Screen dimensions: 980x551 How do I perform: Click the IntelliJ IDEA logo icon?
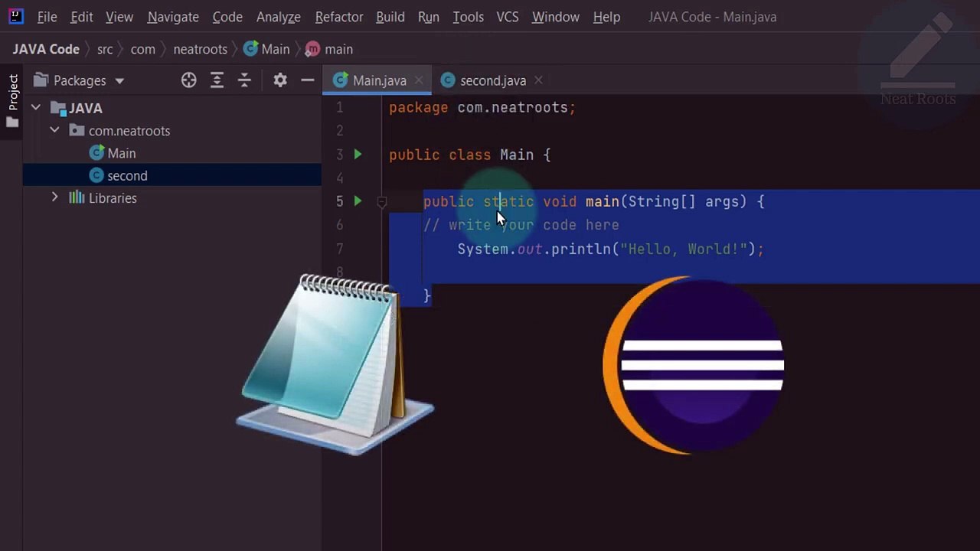point(16,16)
